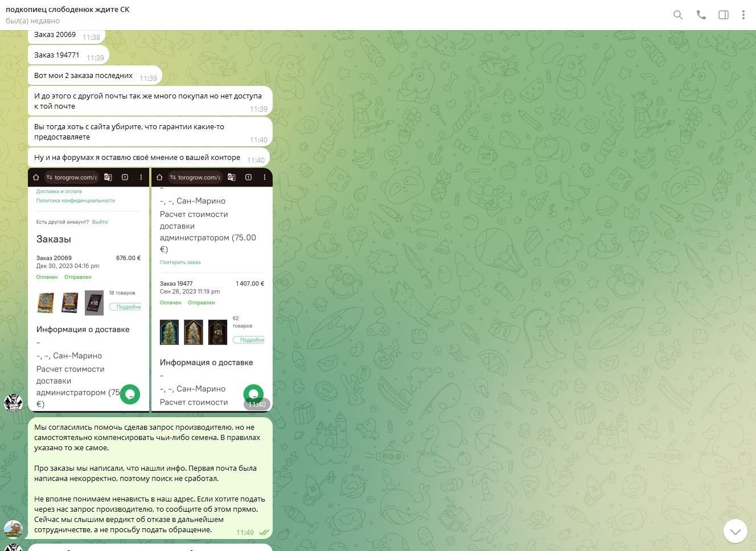Select message about forum opinion
This screenshot has height=551, width=756.
[x=149, y=158]
